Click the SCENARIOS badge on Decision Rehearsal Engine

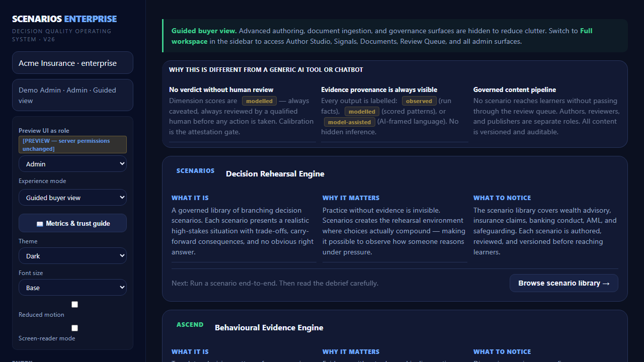coord(195,171)
